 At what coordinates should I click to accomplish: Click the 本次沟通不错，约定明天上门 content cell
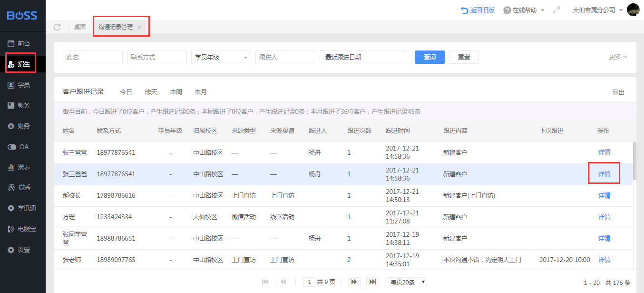[x=482, y=260]
